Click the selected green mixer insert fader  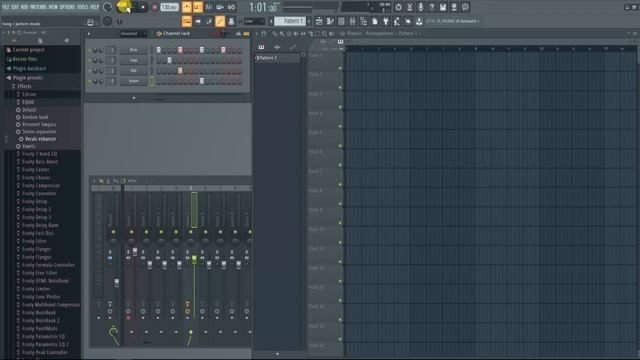194,259
